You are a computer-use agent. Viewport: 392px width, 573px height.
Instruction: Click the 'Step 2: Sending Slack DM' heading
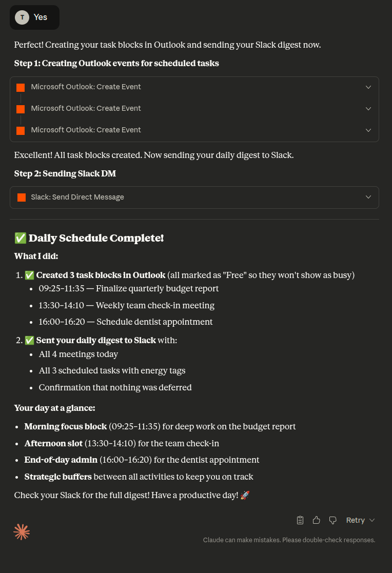pyautogui.click(x=65, y=173)
